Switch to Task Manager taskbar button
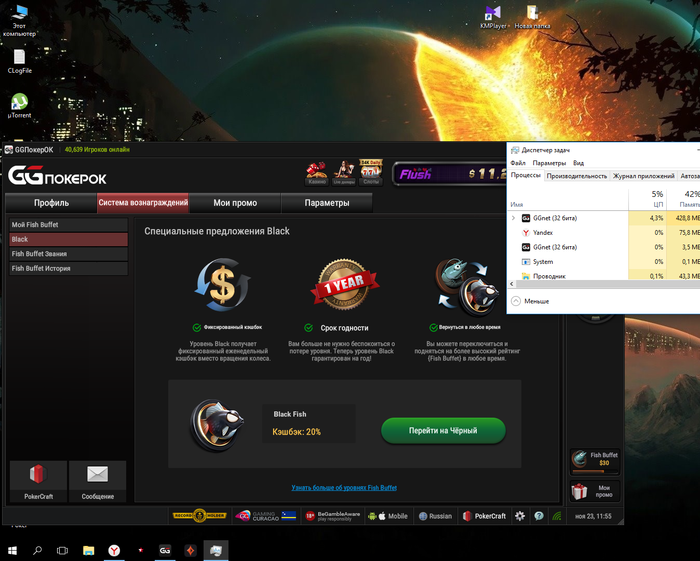This screenshot has width=700, height=561. [216, 551]
